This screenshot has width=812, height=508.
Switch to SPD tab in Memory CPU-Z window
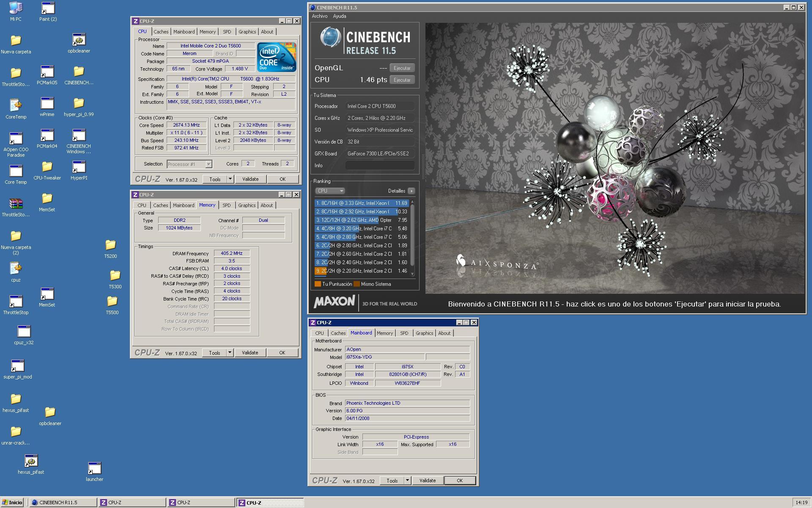coord(227,205)
